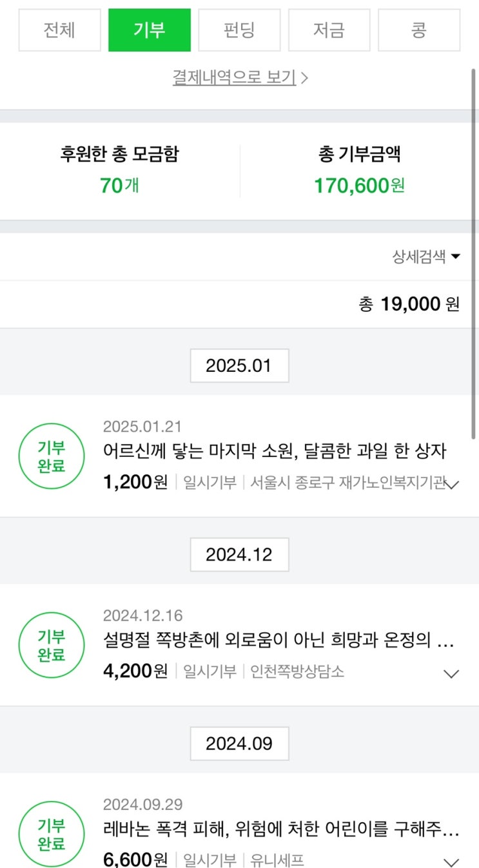Screen dimensions: 479x868
Task: Open the 레바논 폭격 피해 donation title
Action: coord(281,829)
